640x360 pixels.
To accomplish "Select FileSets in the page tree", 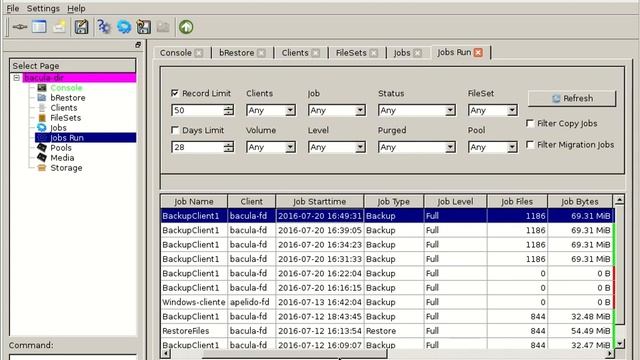I will pos(65,118).
